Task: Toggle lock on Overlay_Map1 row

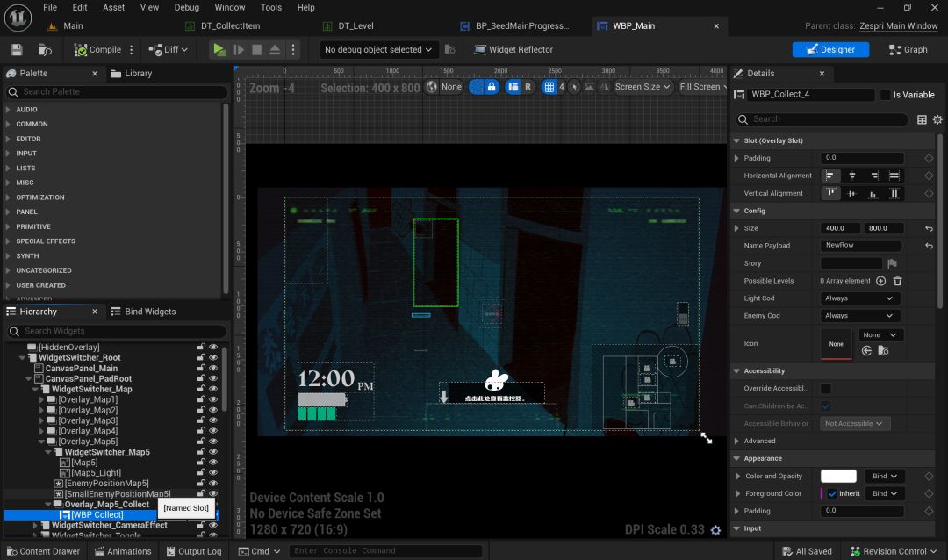Action: click(x=201, y=399)
